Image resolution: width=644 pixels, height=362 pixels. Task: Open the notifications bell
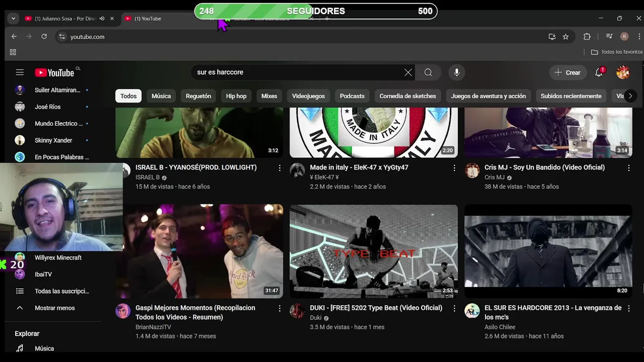[x=599, y=72]
